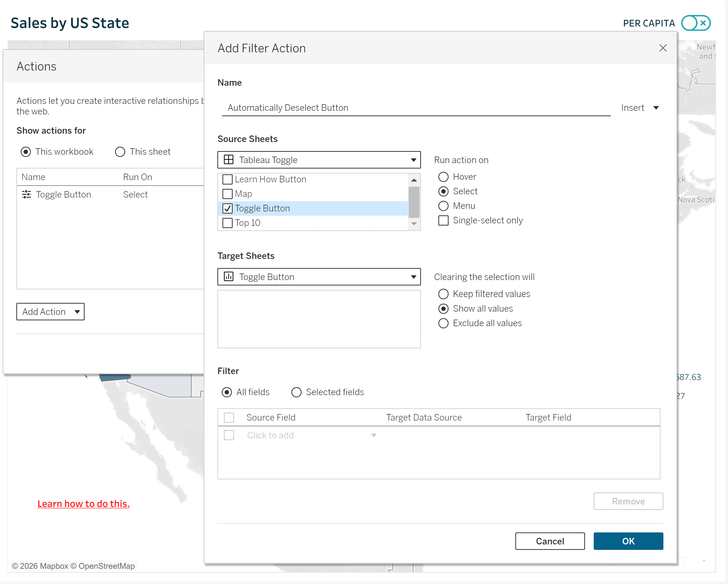Edit the action Name text field
Image resolution: width=728 pixels, height=584 pixels.
[416, 108]
